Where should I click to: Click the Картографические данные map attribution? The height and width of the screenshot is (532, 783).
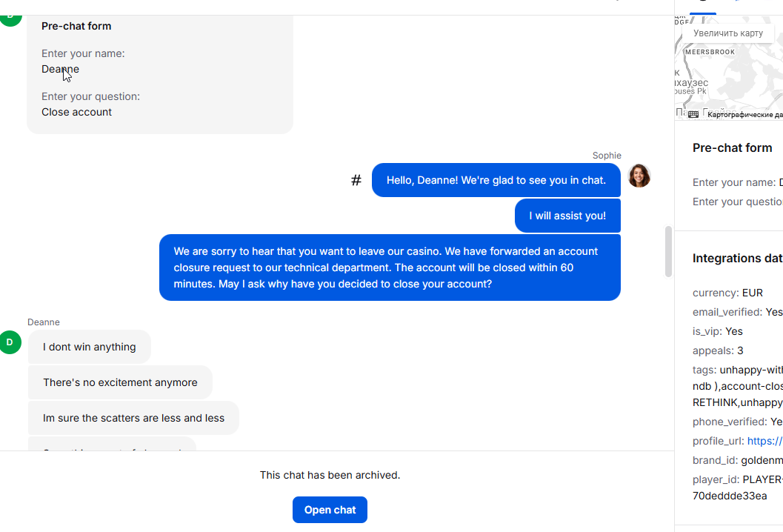coord(745,115)
